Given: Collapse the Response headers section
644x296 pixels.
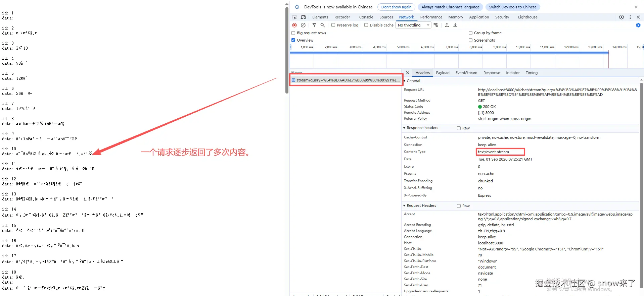Looking at the screenshot, I should 404,128.
